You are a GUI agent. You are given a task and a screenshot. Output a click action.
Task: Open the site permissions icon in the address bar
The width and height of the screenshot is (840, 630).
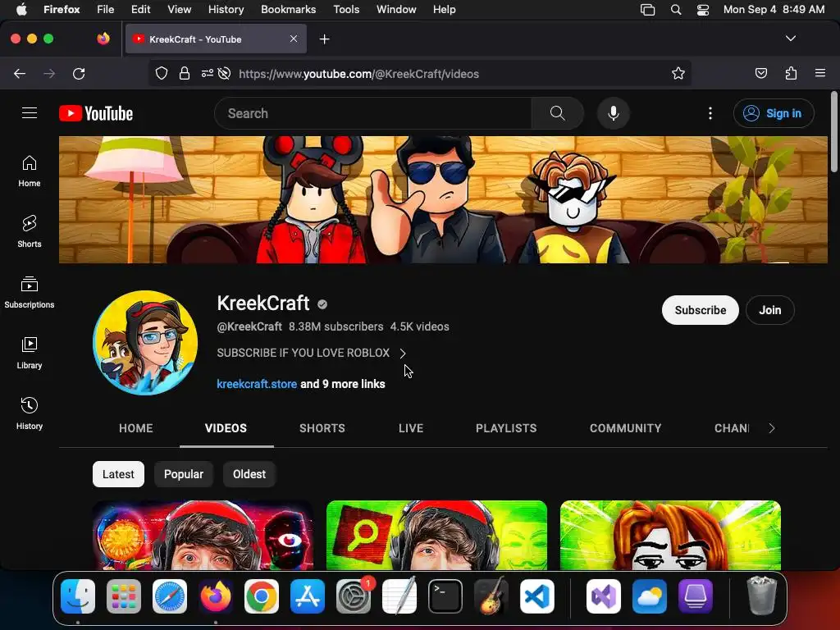[x=208, y=74]
